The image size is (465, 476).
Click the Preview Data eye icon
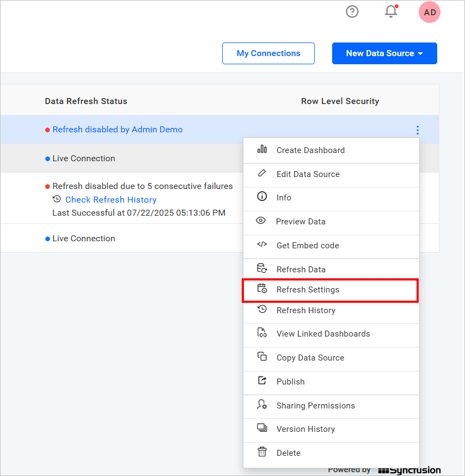(262, 222)
